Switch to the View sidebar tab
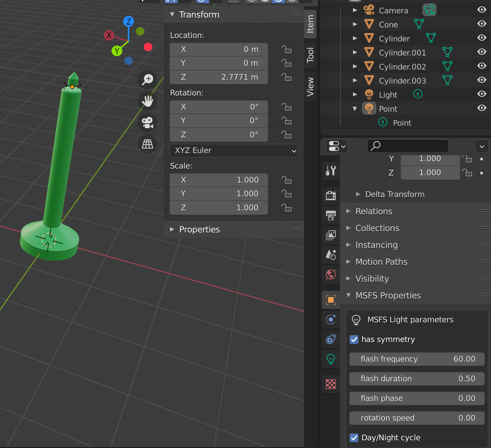Screen dimensions: 491x448 tap(310, 87)
